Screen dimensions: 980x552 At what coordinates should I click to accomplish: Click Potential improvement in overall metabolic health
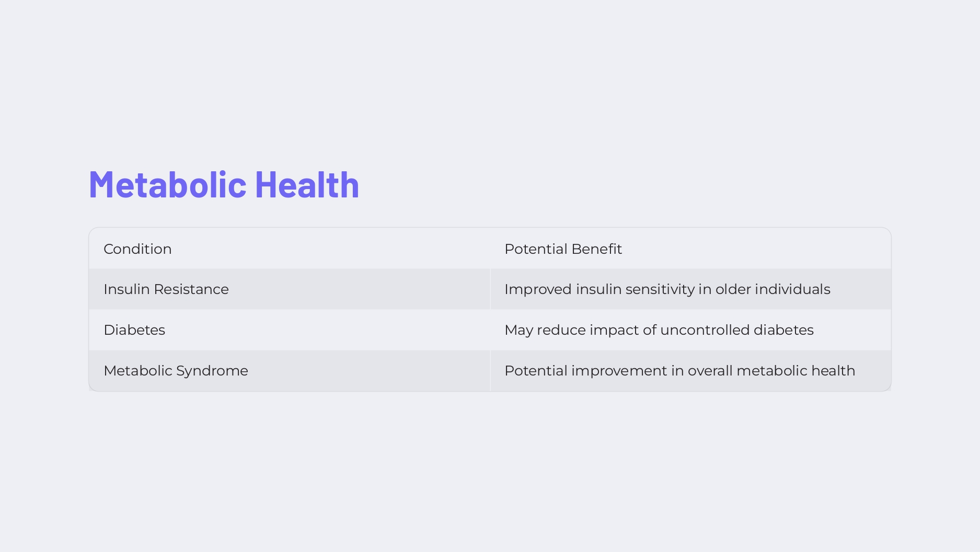[x=679, y=371]
